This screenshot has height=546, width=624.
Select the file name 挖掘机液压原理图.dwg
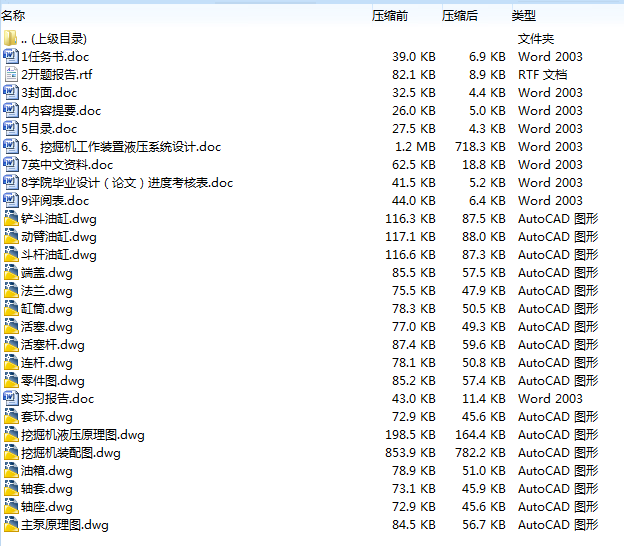tap(83, 435)
